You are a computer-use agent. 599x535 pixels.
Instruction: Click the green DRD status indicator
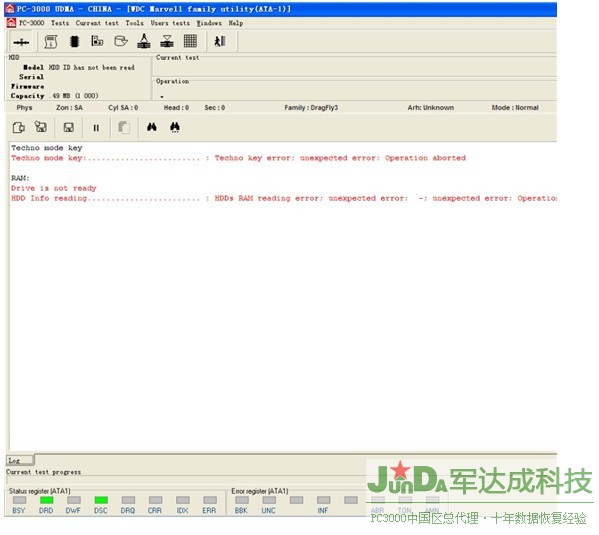[x=47, y=500]
